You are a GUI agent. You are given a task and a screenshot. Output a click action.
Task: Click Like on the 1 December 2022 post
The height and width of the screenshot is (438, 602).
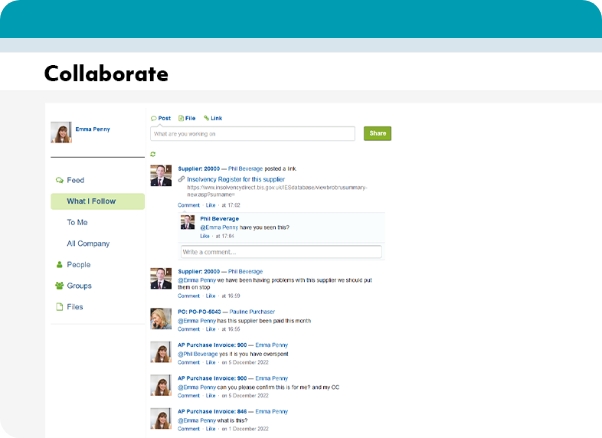pyautogui.click(x=210, y=427)
